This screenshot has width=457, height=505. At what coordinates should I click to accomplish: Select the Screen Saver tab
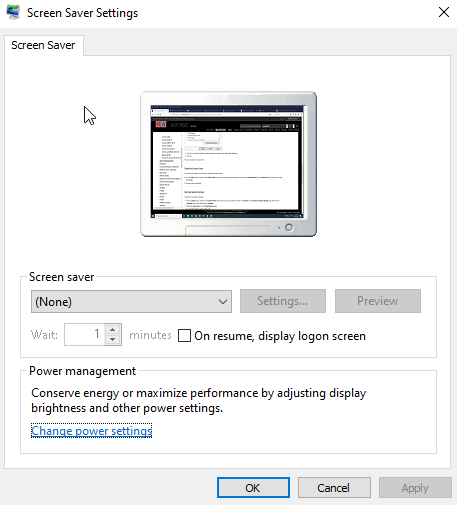pyautogui.click(x=43, y=45)
